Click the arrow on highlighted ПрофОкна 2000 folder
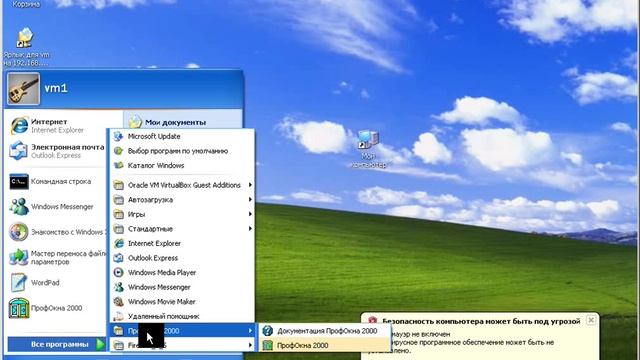Image resolution: width=640 pixels, height=360 pixels. click(x=250, y=331)
